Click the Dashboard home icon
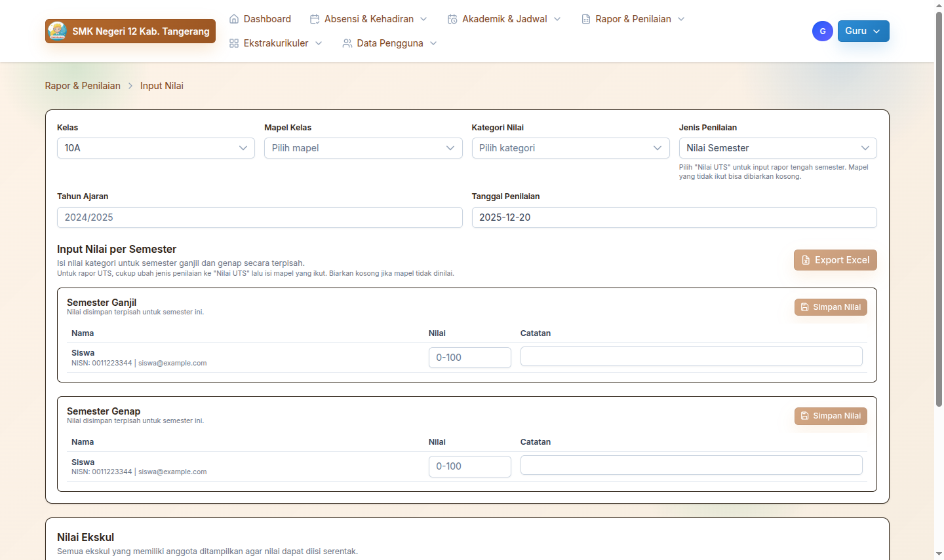944x560 pixels. 234,19
